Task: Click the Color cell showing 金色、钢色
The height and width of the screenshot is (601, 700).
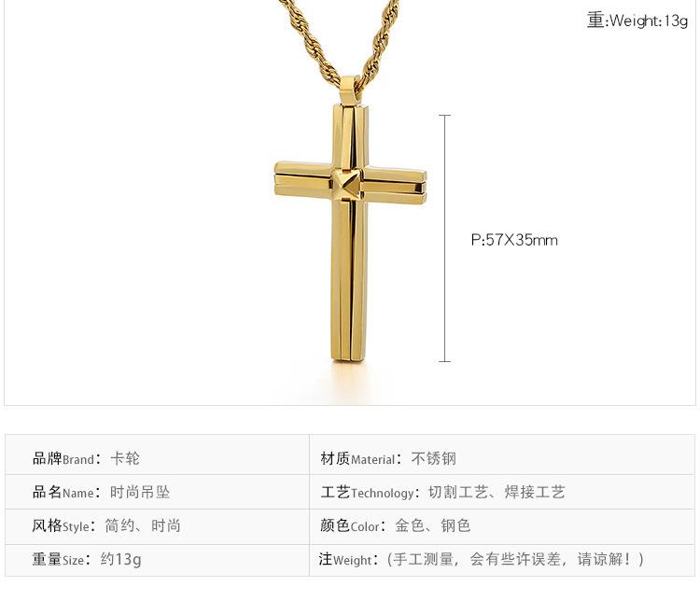Action: (x=502, y=525)
